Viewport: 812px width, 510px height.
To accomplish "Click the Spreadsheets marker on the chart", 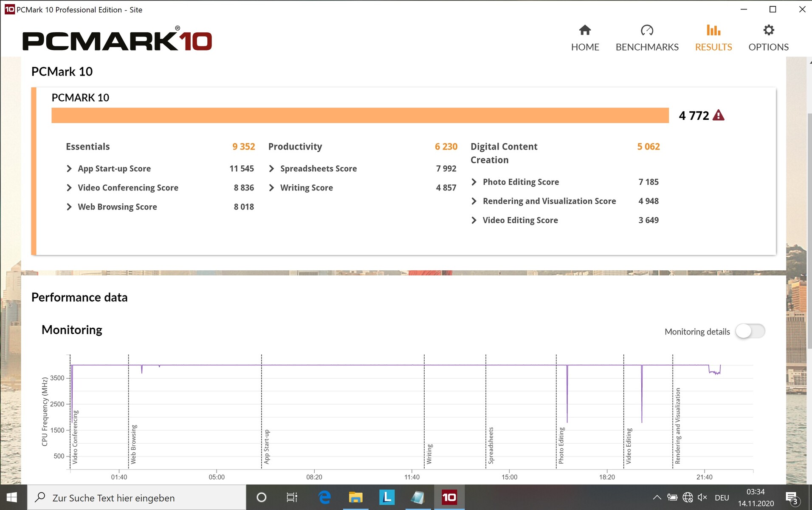I will click(x=491, y=445).
